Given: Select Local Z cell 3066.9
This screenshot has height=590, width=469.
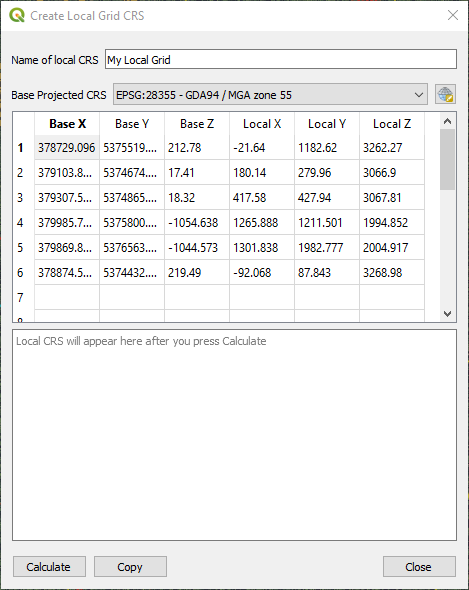Looking at the screenshot, I should point(392,172).
